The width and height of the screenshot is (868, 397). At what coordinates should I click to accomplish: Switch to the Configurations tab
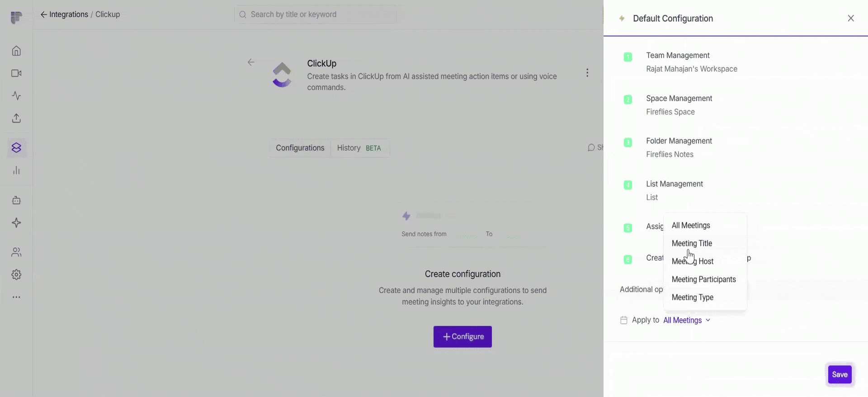point(300,148)
